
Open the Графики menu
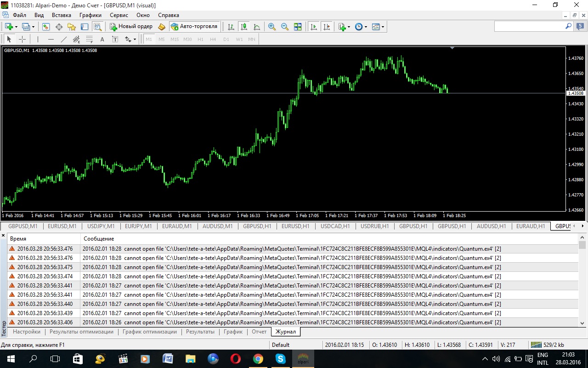tap(90, 15)
